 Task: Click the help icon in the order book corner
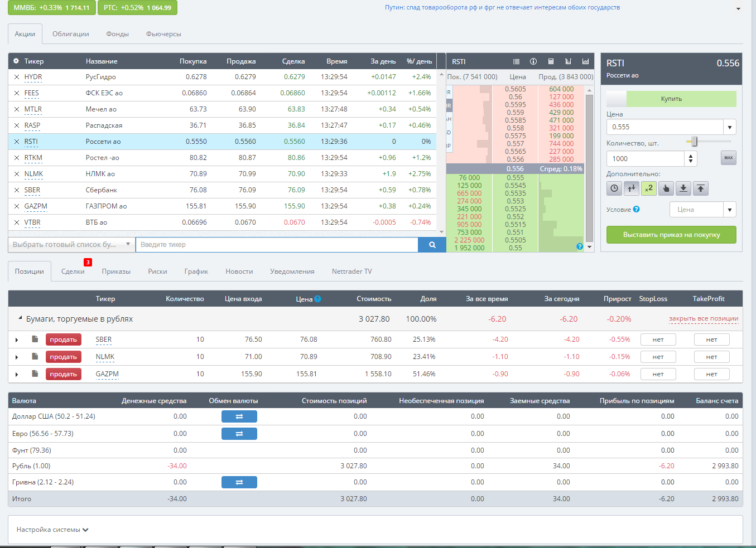[580, 246]
